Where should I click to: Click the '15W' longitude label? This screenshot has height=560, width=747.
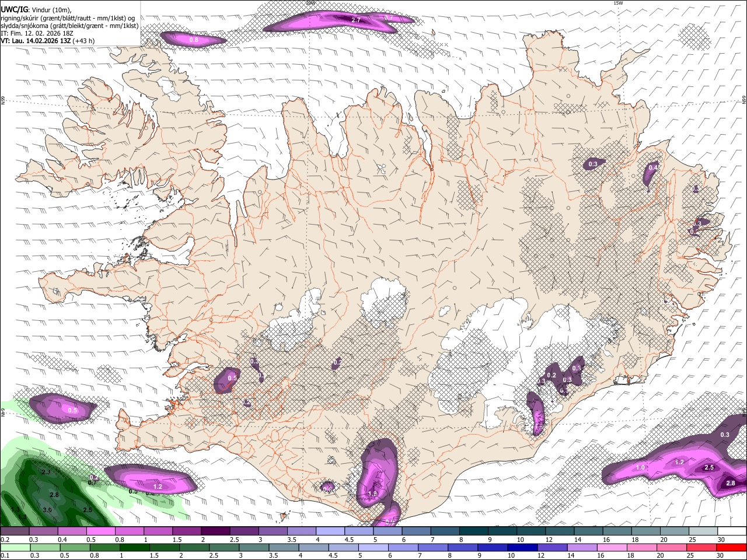coord(619,3)
